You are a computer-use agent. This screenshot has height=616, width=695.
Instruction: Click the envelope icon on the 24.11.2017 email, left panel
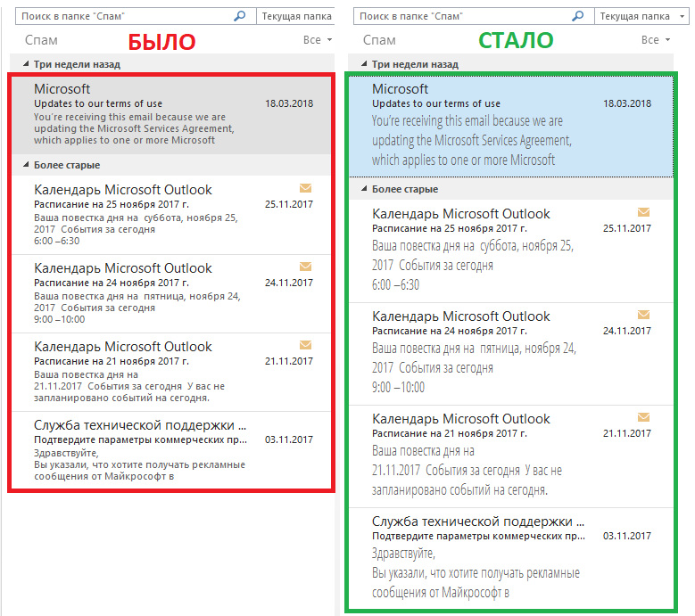tap(305, 267)
